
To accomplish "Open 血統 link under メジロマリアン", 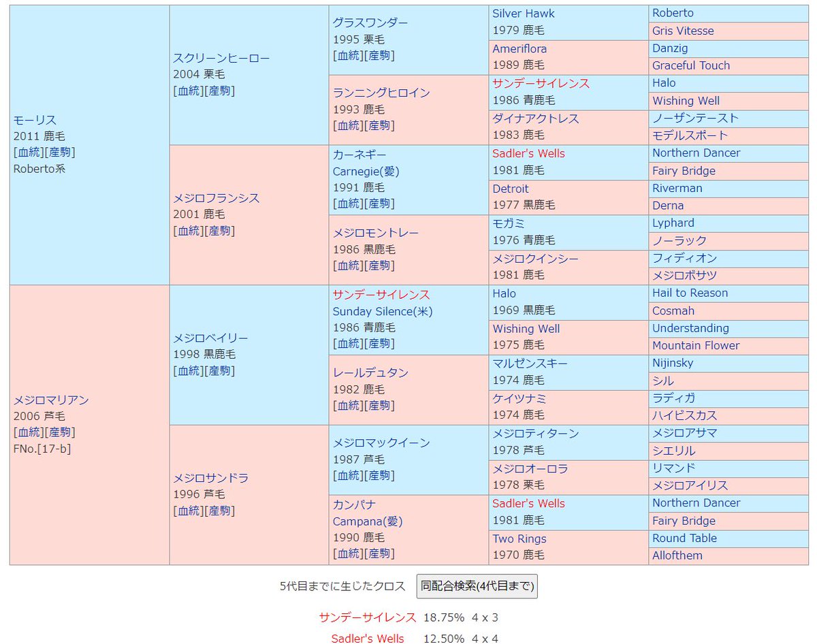I will tap(29, 432).
